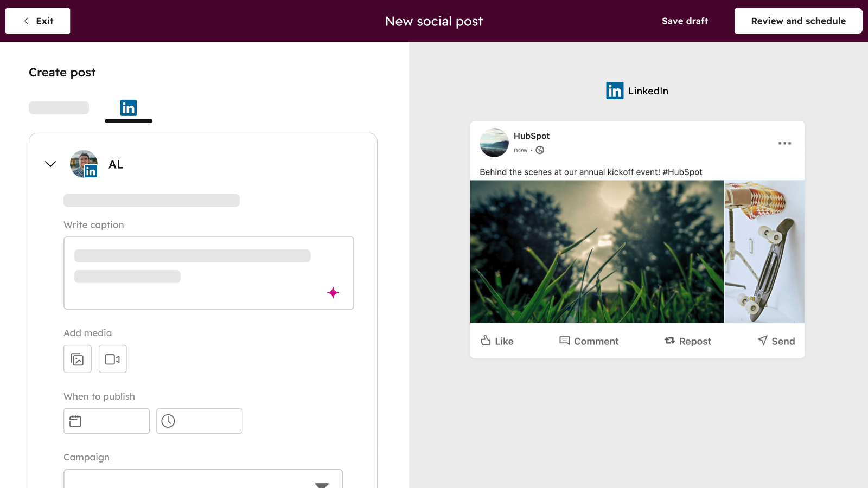Add a video via the camera icon
This screenshot has width=868, height=488.
tap(113, 359)
